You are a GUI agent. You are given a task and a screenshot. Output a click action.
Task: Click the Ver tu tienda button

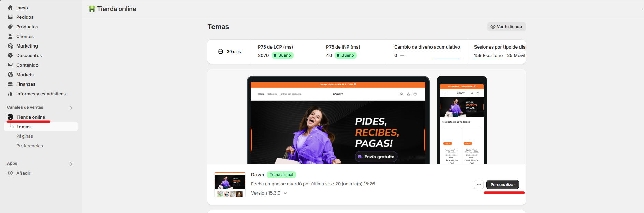(507, 27)
